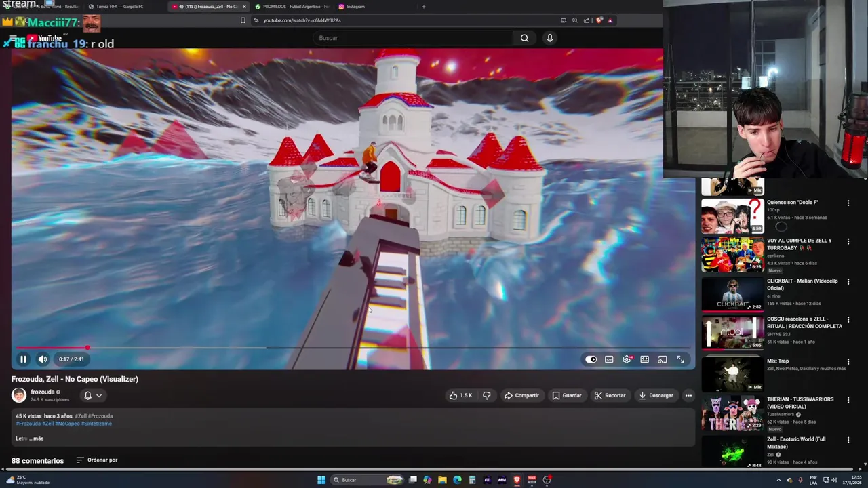Download the video with Descargar
The image size is (868, 488).
[656, 395]
